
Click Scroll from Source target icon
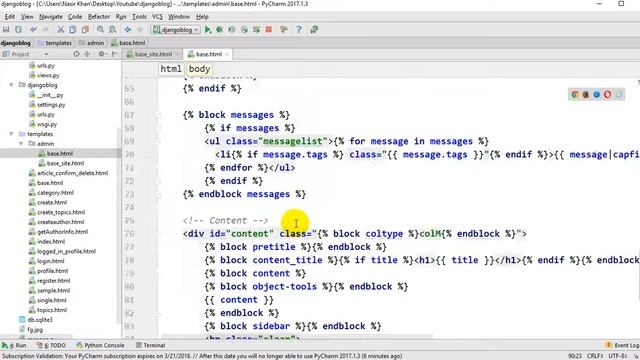pos(76,54)
